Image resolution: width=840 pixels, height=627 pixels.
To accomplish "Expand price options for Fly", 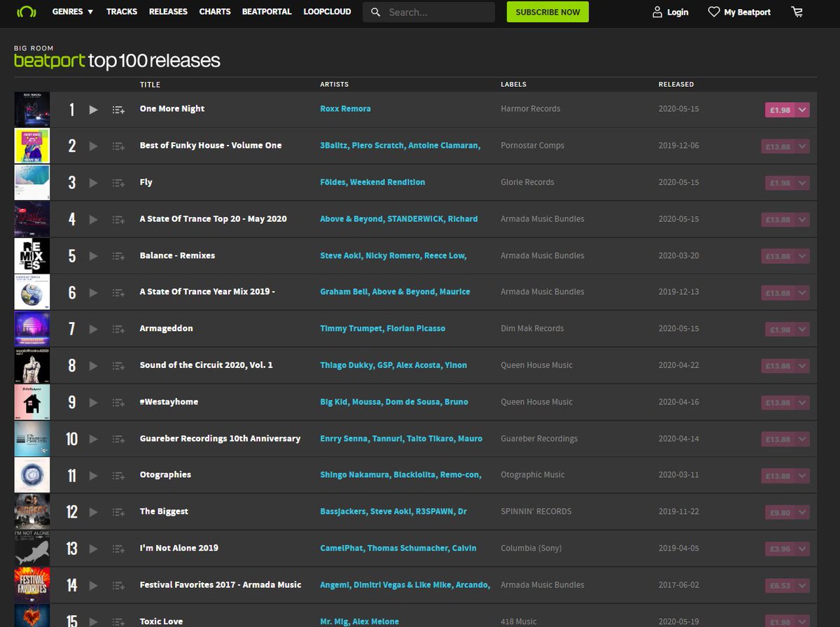I will tap(802, 183).
